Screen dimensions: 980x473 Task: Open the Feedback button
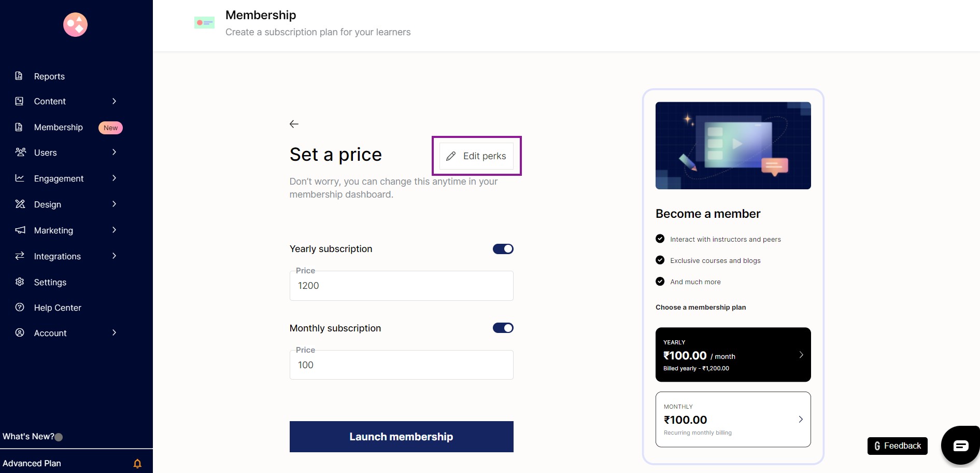pos(897,446)
